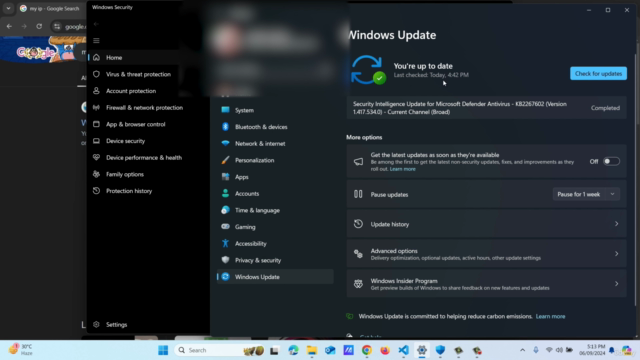Select the Personalization paintbrush icon
This screenshot has height=360, width=640.
coord(225,160)
